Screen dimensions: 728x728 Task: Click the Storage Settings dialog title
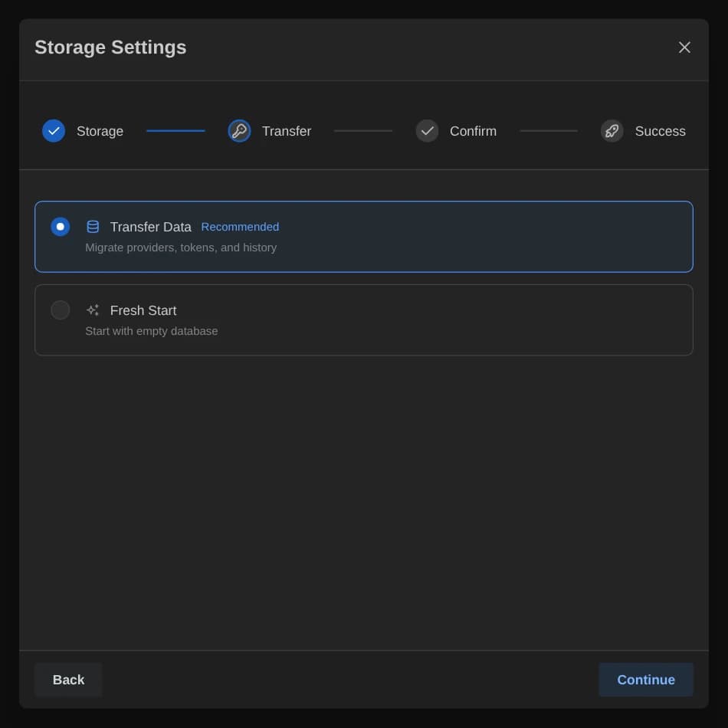coord(110,48)
